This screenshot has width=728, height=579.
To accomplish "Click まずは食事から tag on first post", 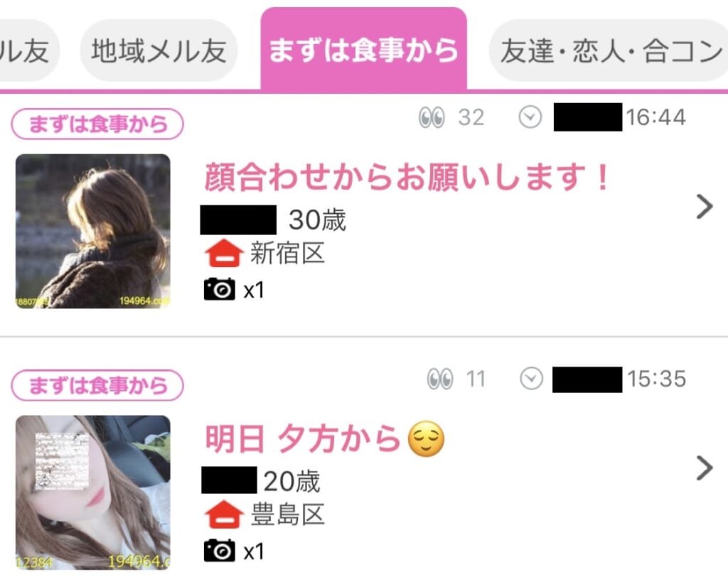I will point(97,124).
